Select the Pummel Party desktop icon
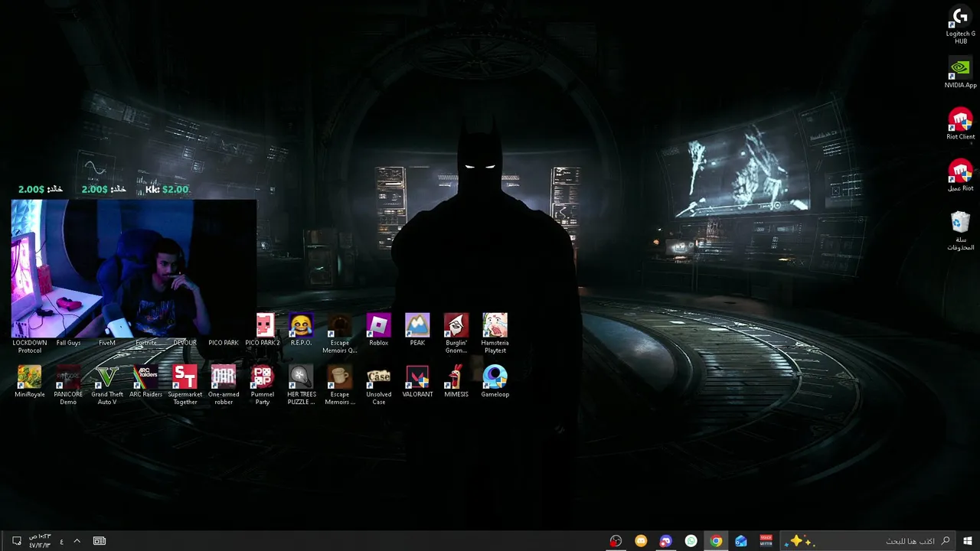This screenshot has height=551, width=980. pyautogui.click(x=263, y=385)
